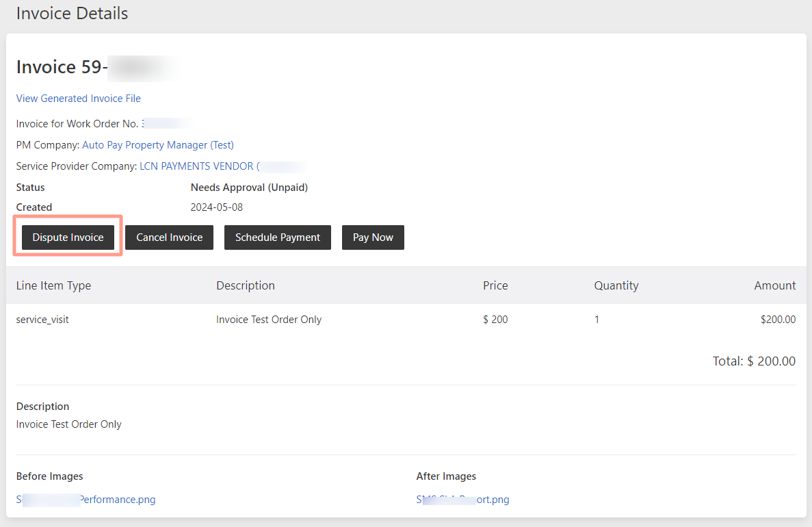
Task: Click the Description column header in the table
Action: coord(246,285)
